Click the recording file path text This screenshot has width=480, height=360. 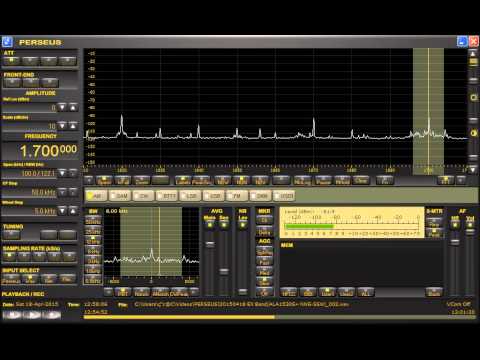pos(242,304)
